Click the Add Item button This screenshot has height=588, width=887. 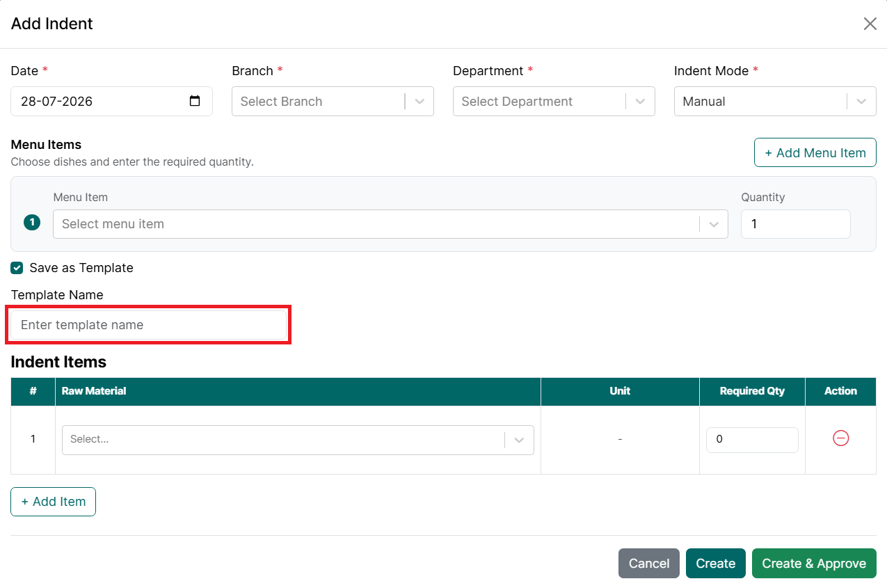(x=53, y=502)
